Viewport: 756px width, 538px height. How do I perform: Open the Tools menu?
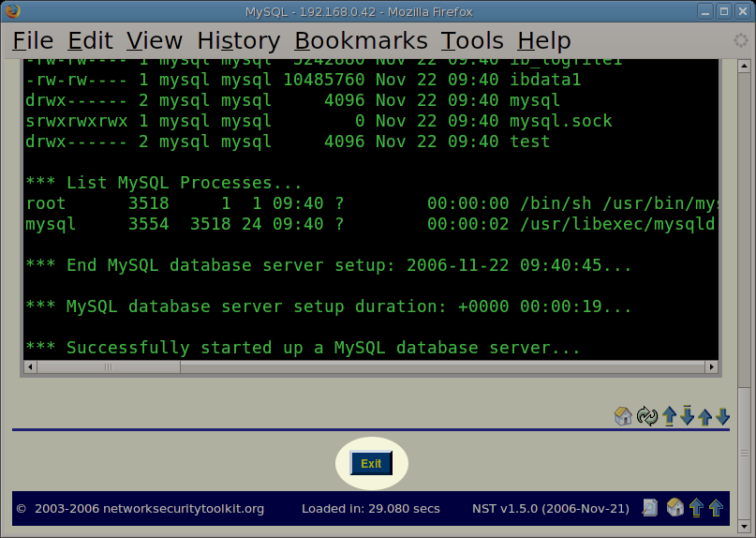[472, 41]
